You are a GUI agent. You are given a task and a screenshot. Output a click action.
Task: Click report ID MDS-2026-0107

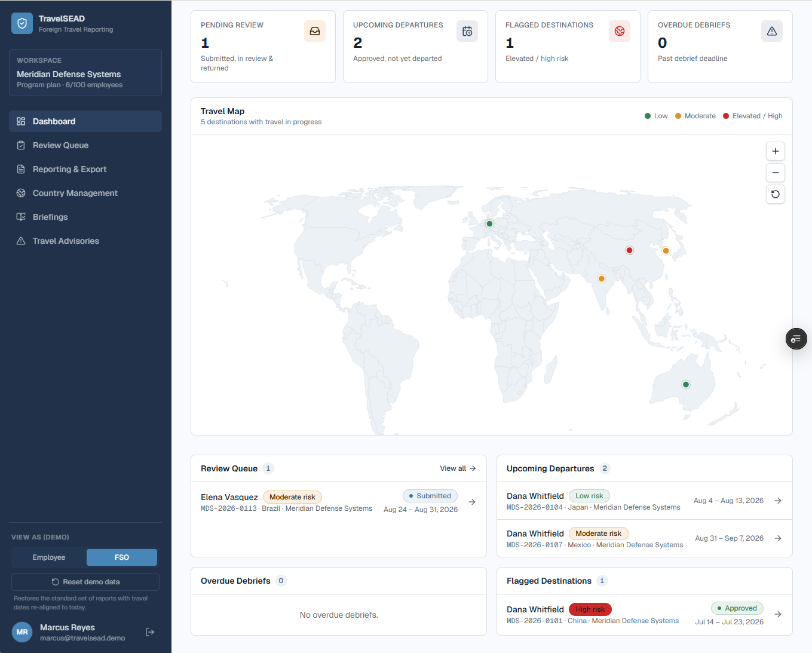click(x=535, y=545)
